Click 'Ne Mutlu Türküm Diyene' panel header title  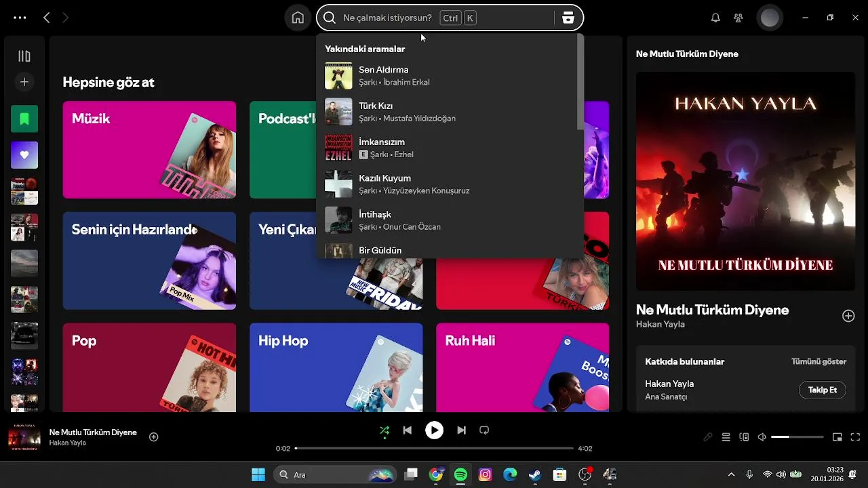pos(687,54)
